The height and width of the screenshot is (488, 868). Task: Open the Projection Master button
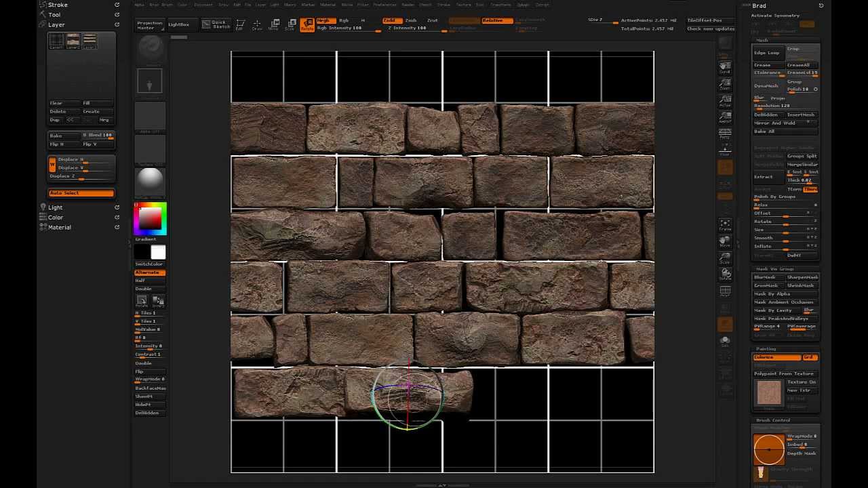point(150,25)
